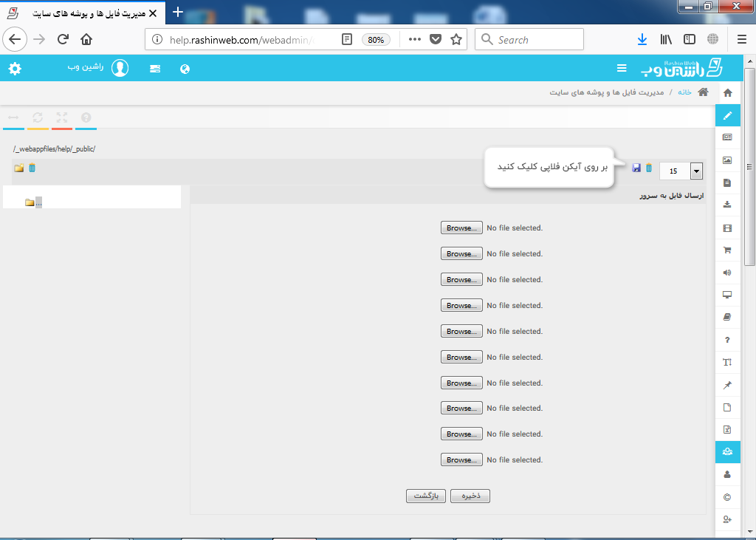Open the book icon in sidebar
756x540 pixels.
pyautogui.click(x=727, y=317)
